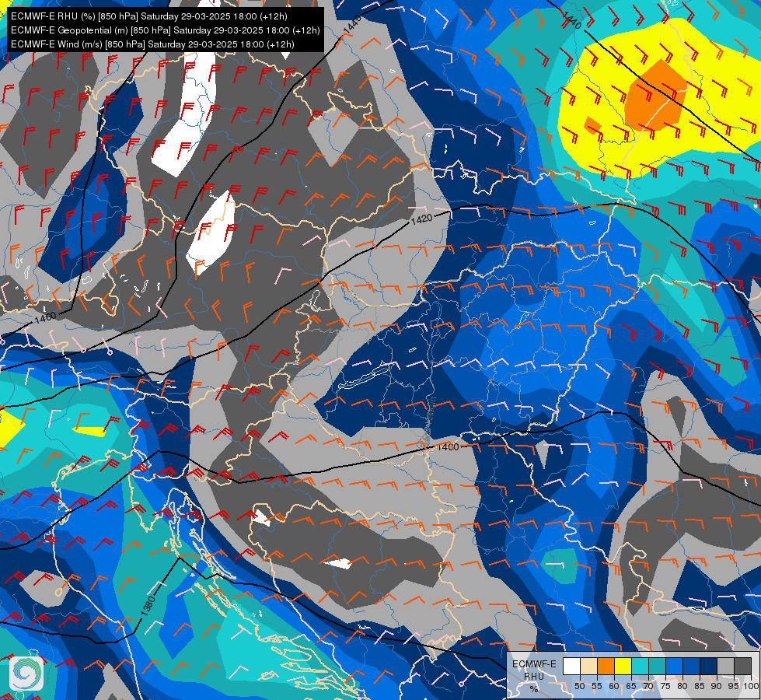The image size is (761, 700).
Task: Click the legend value 55
Action: pyautogui.click(x=597, y=686)
